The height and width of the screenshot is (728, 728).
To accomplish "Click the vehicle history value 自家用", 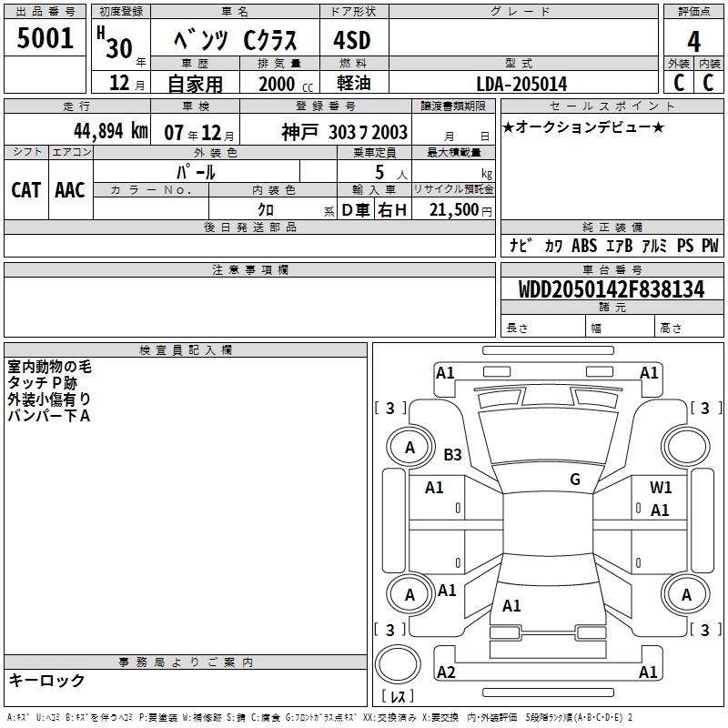I will pyautogui.click(x=195, y=84).
